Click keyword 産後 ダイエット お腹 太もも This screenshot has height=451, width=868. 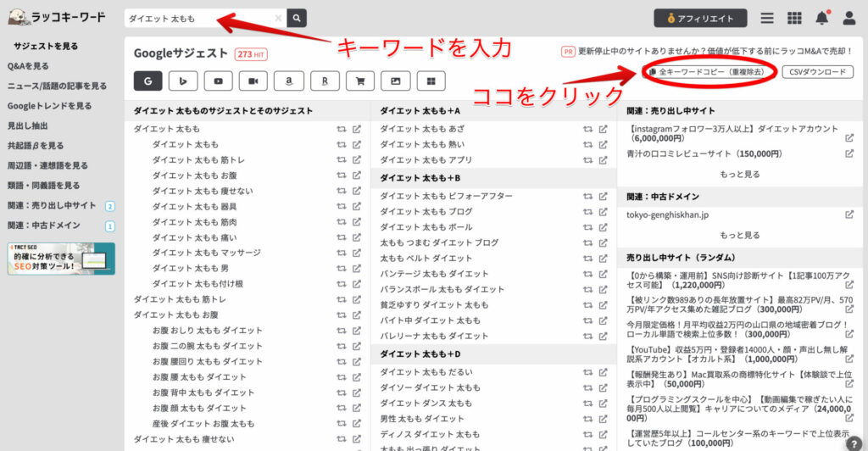(x=203, y=423)
